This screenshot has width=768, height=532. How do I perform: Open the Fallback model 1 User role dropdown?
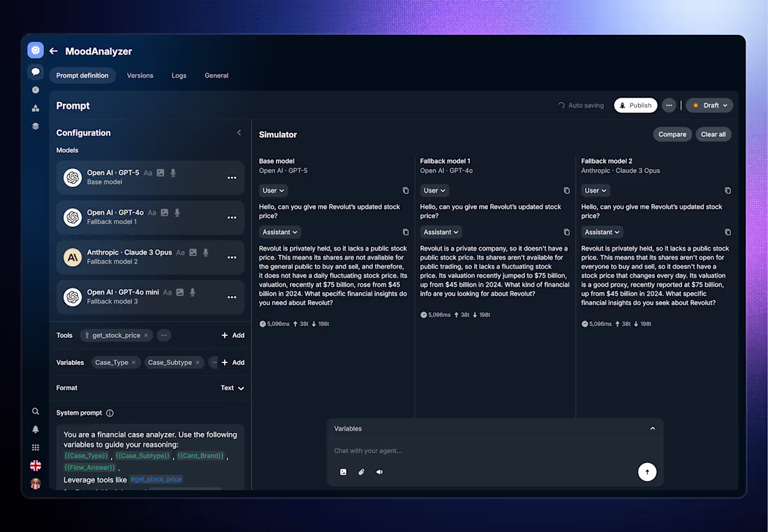pyautogui.click(x=434, y=191)
